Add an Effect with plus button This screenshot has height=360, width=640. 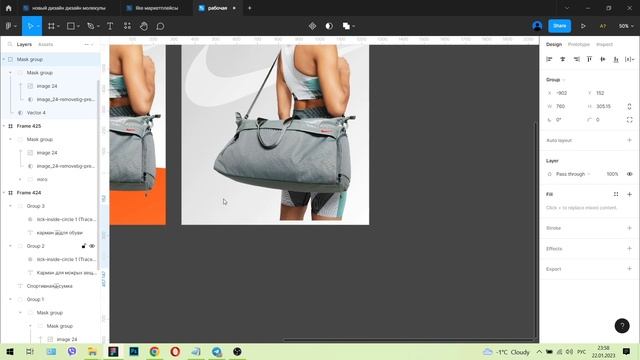coord(629,249)
